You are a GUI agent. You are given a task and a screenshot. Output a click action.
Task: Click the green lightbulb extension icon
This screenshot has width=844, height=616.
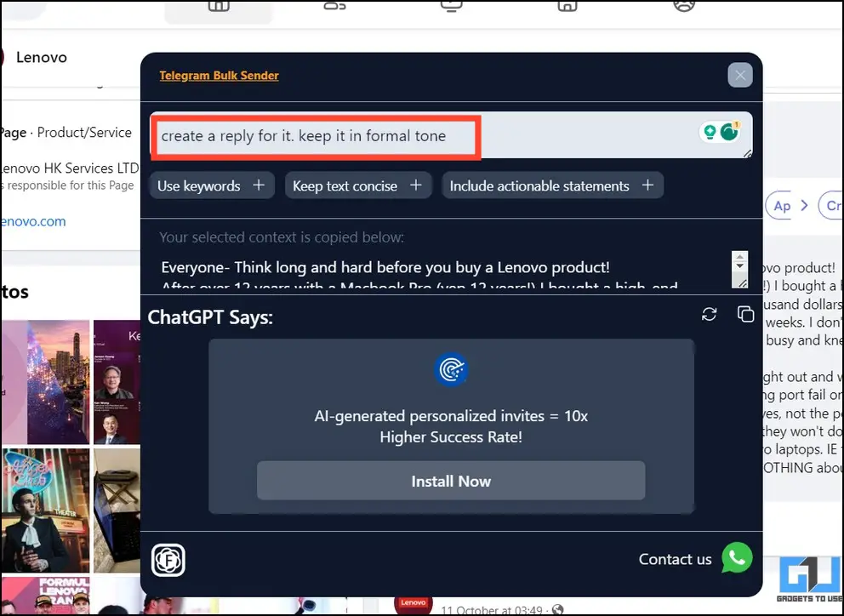coord(710,131)
